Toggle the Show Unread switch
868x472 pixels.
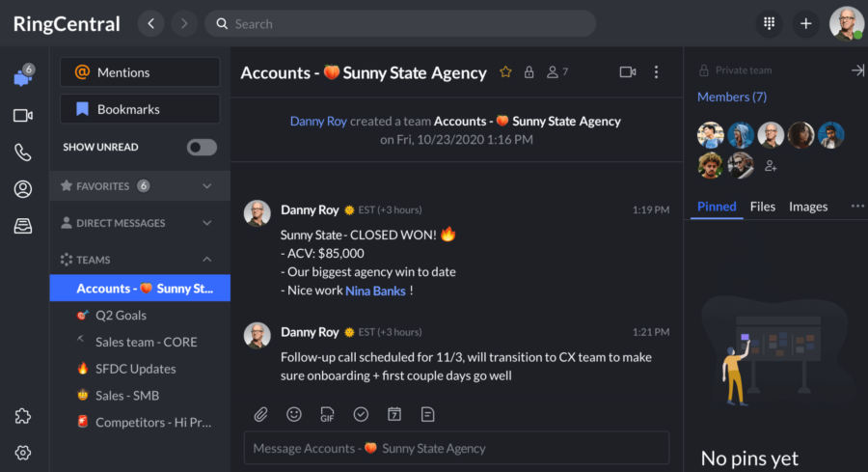pyautogui.click(x=202, y=147)
